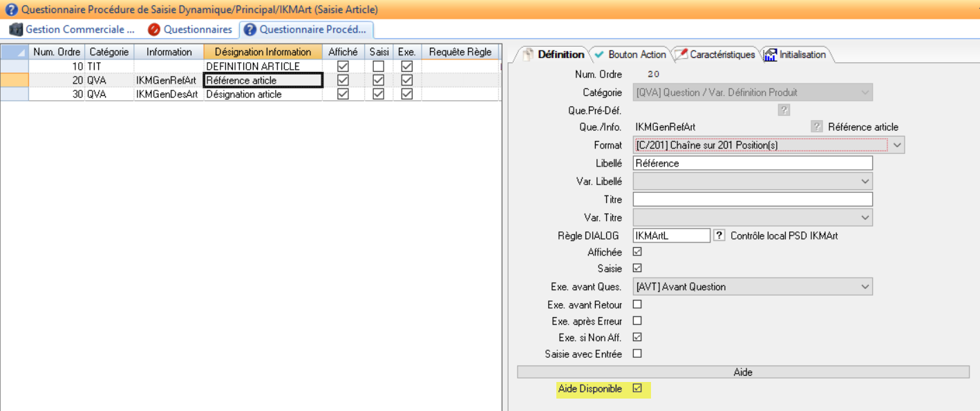Enable the Saisie avec Entrée checkbox

point(637,354)
